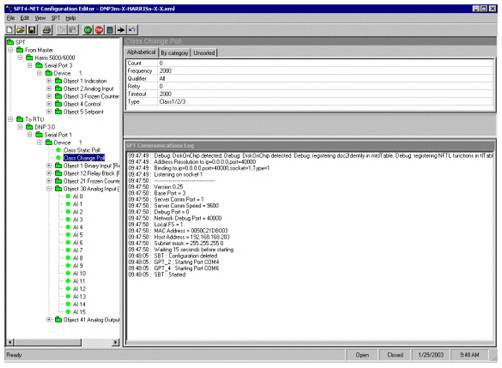This screenshot has width=502, height=368.
Task: Click the To RTU folder icon
Action: point(20,119)
